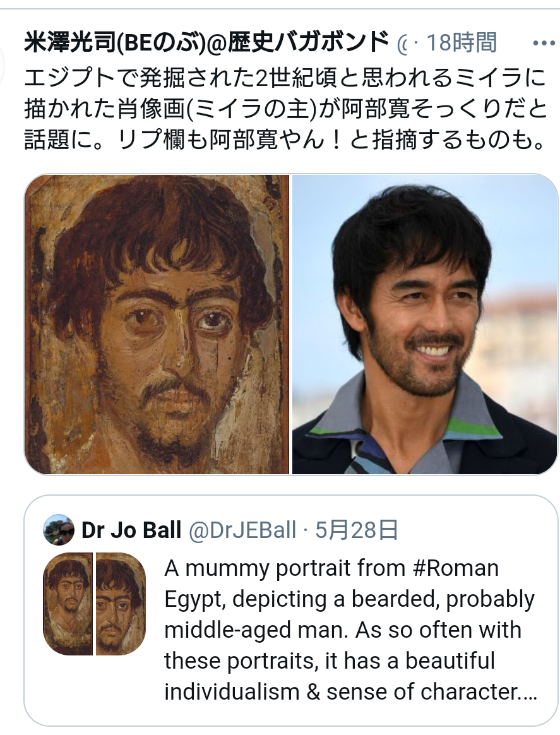This screenshot has height=735, width=560.
Task: Open the quoted tweet's second close-up thumbnail
Action: 121,604
